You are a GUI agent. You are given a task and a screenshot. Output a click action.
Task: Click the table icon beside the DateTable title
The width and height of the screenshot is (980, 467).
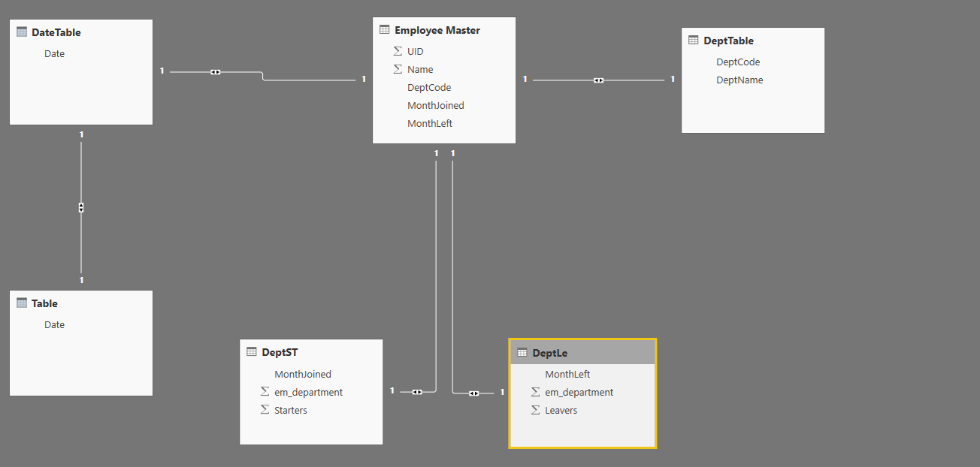22,32
